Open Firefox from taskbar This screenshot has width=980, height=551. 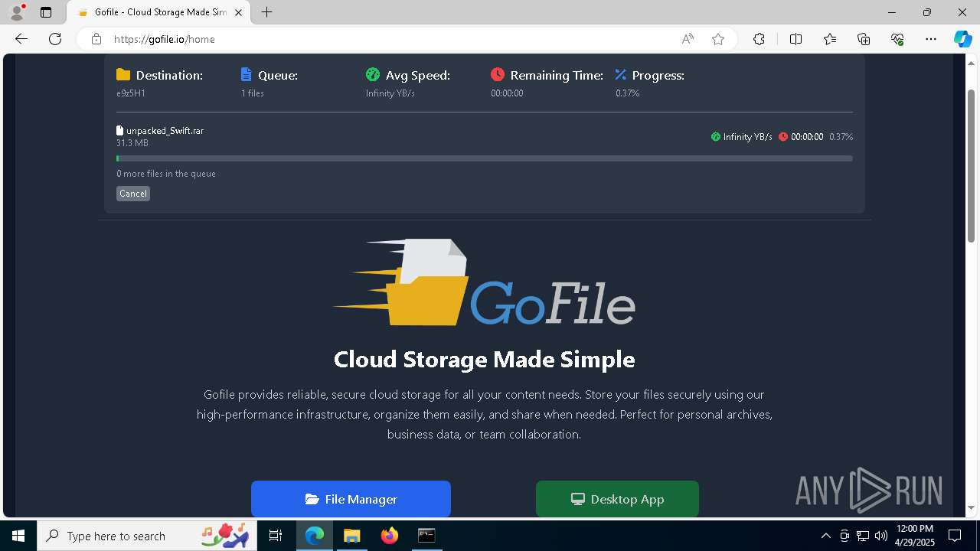(389, 536)
